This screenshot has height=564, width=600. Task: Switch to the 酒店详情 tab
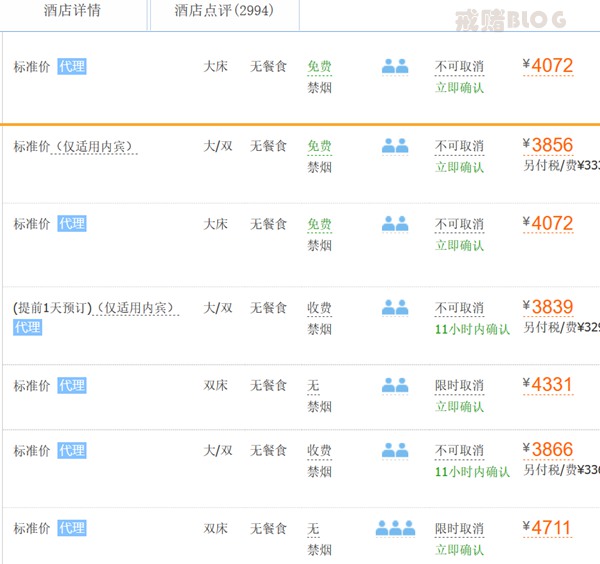tap(72, 11)
